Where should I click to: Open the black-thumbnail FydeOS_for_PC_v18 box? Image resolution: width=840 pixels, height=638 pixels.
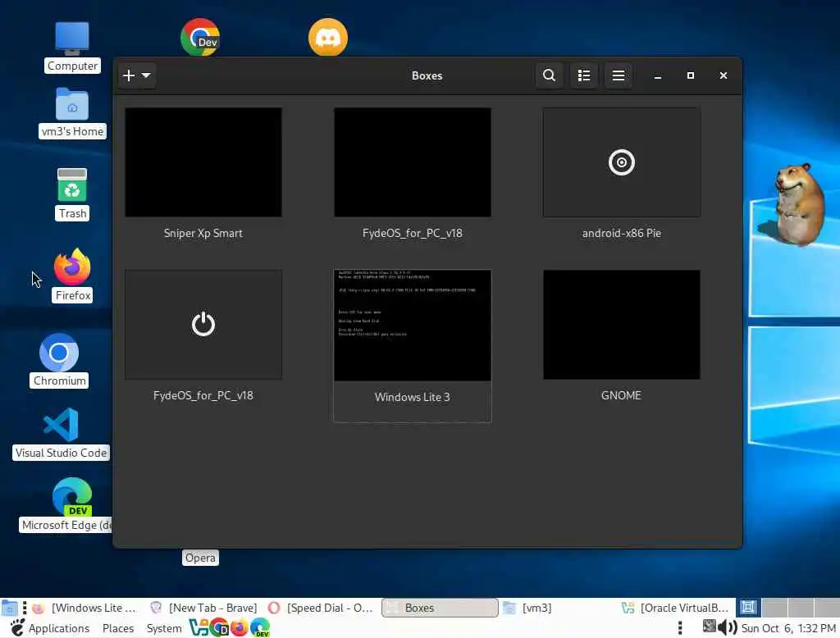pyautogui.click(x=412, y=162)
